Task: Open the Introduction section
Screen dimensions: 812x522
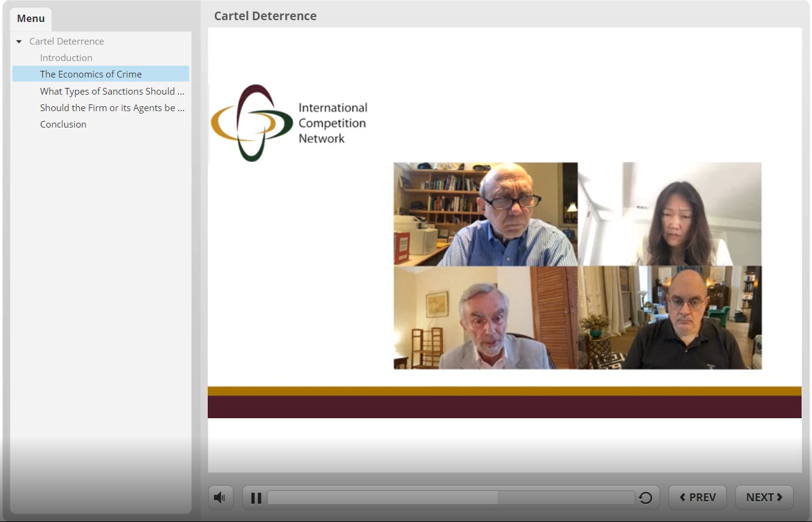Action: pyautogui.click(x=66, y=58)
